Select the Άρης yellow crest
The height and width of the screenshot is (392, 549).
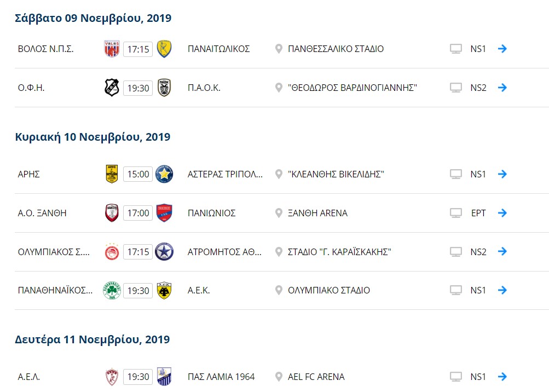[112, 174]
